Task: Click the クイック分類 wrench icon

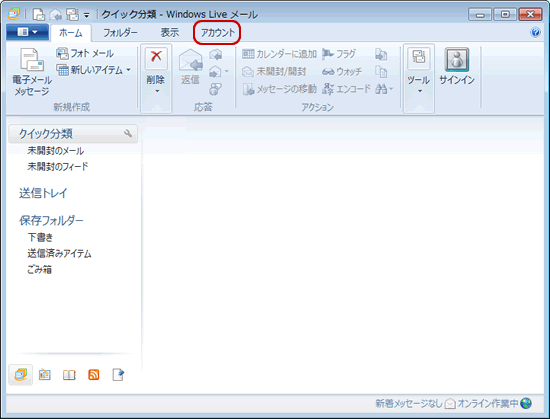Action: [128, 133]
